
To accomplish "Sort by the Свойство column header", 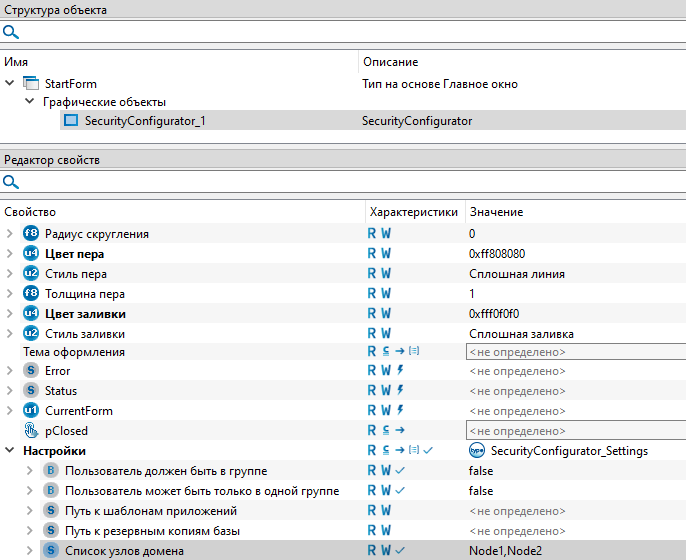I will tap(30, 212).
